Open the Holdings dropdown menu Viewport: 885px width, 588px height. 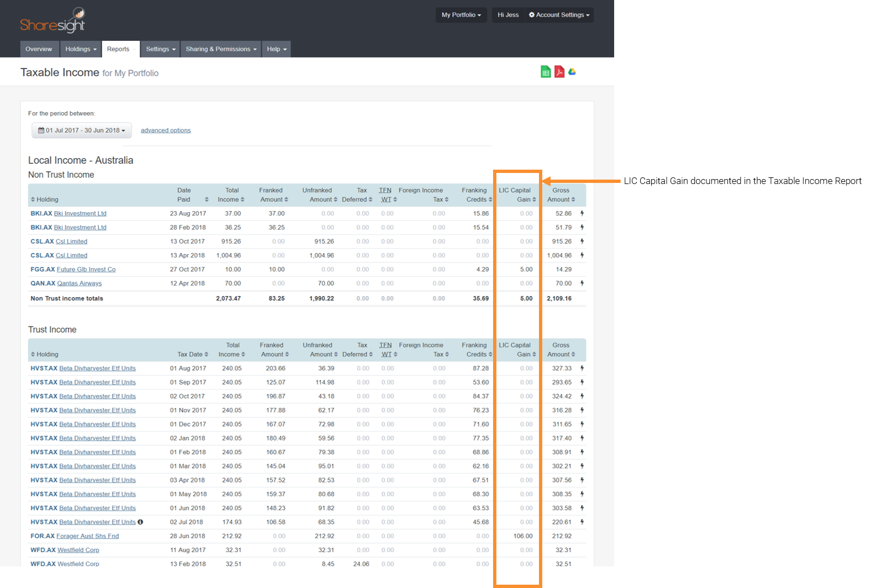pyautogui.click(x=81, y=49)
